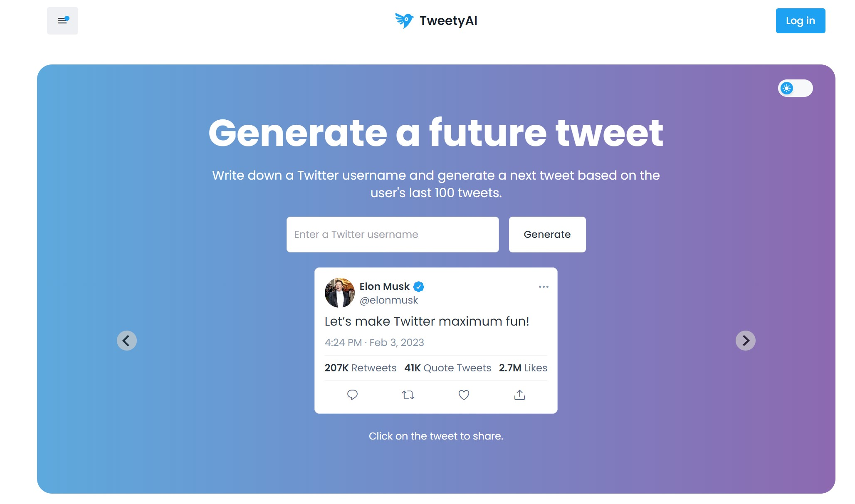855x504 pixels.
Task: Click the Log in button
Action: tap(801, 21)
